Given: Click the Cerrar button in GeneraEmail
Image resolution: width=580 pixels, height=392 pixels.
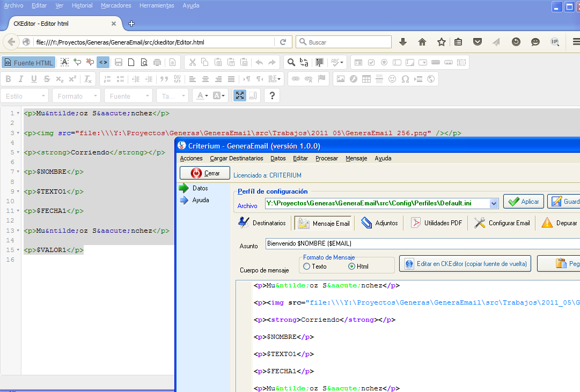Looking at the screenshot, I should (205, 173).
